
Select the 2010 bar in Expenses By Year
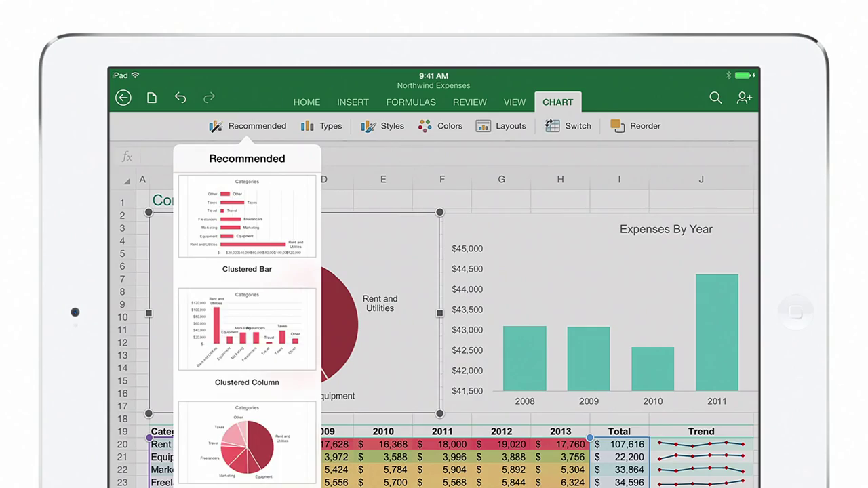pos(652,369)
